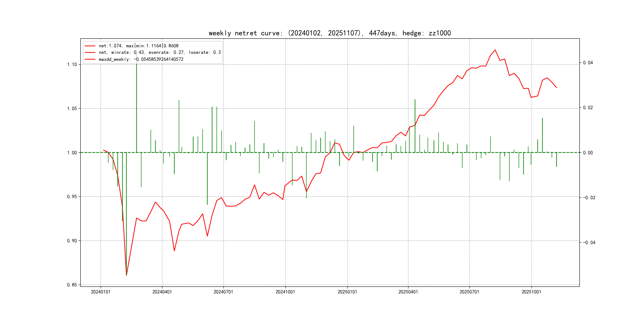Click the lowest point of red curve

point(126,275)
